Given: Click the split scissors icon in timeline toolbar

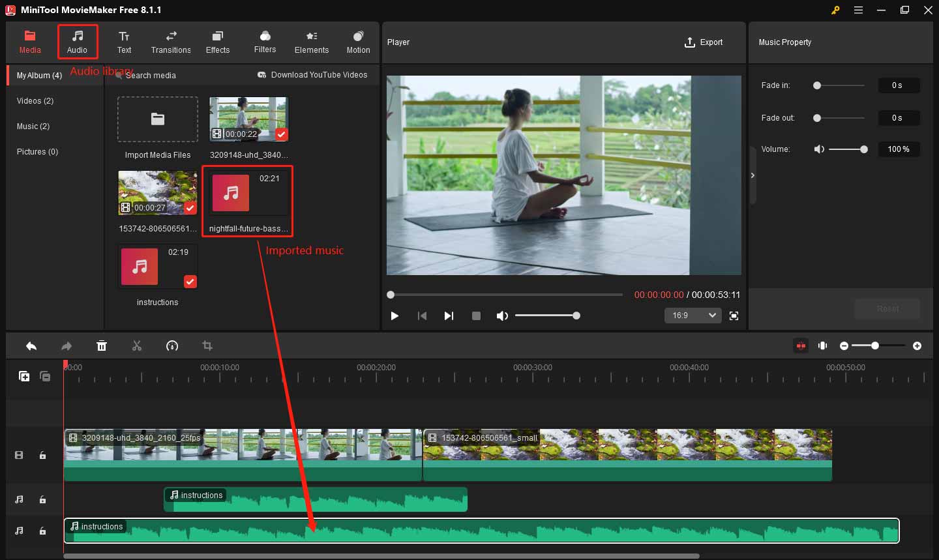Looking at the screenshot, I should [137, 346].
